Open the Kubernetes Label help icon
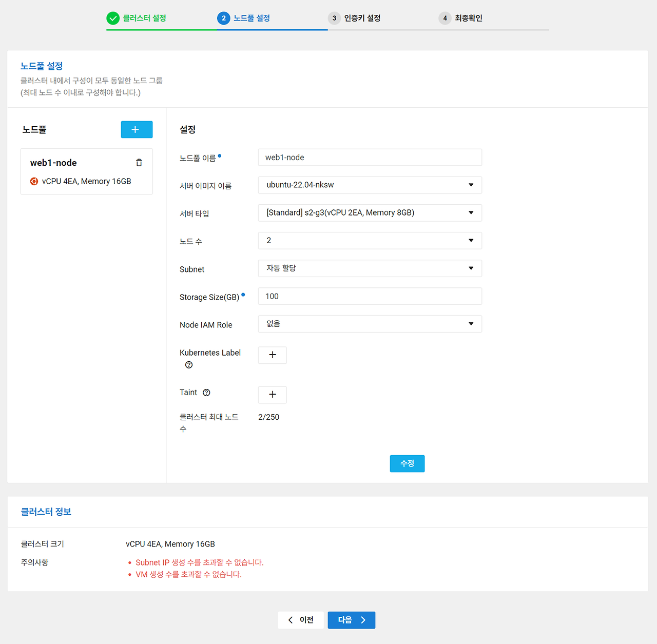Viewport: 657px width, 644px height. (189, 365)
